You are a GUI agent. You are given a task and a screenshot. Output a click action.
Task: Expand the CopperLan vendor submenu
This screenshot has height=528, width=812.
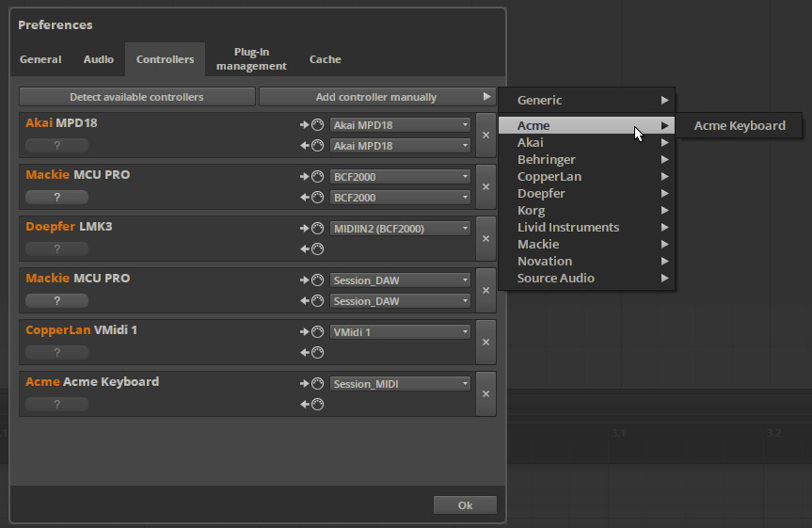[587, 177]
